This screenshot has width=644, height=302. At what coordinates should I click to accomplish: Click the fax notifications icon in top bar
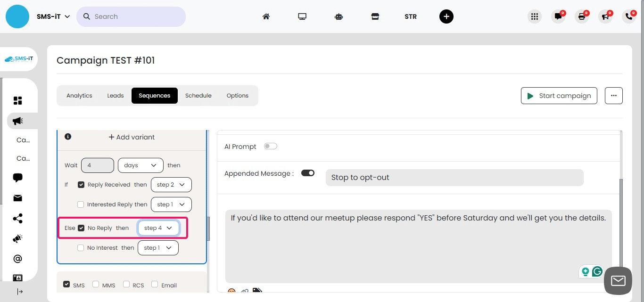click(x=582, y=16)
